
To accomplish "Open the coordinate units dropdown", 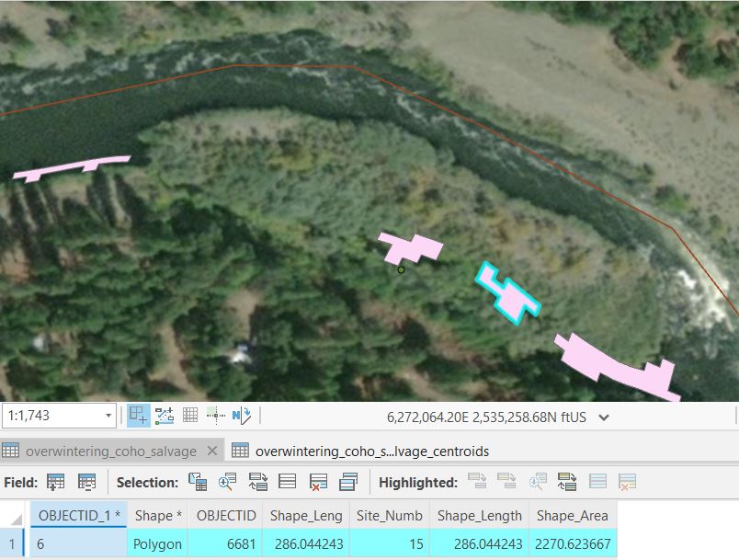I will click(603, 417).
